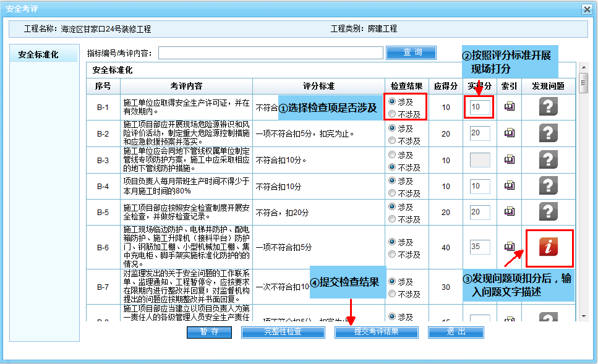
Task: Choose 不涉及 radio for row B-5
Action: 392,219
